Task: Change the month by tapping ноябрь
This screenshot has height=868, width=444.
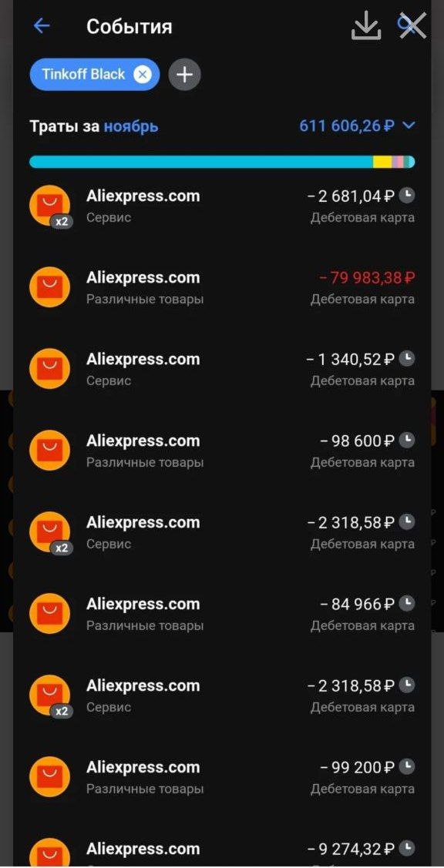Action: 131,127
